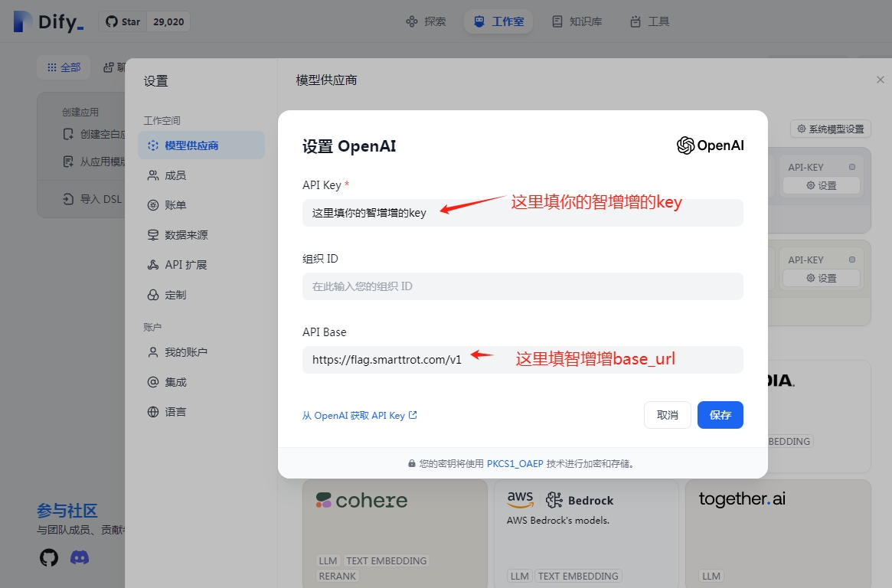Open the 知识库 tab

[x=577, y=21]
